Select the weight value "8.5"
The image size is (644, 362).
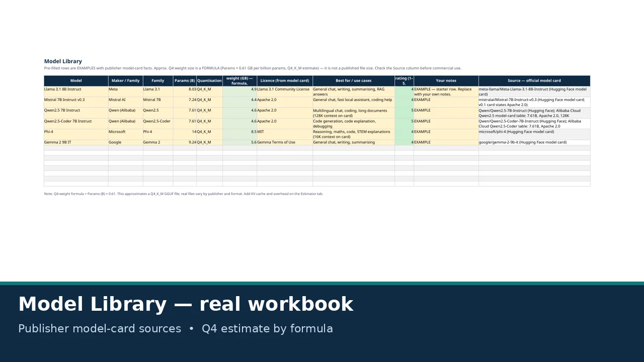click(239, 134)
